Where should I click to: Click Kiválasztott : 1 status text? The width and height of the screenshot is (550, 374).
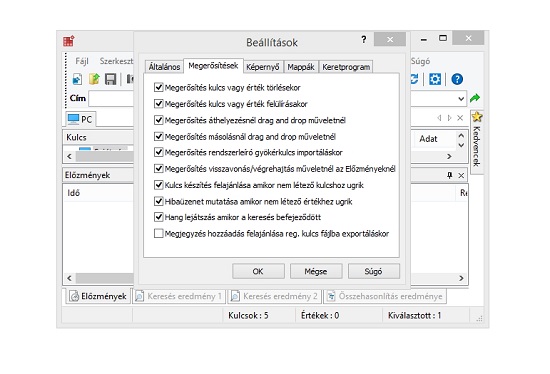415,315
